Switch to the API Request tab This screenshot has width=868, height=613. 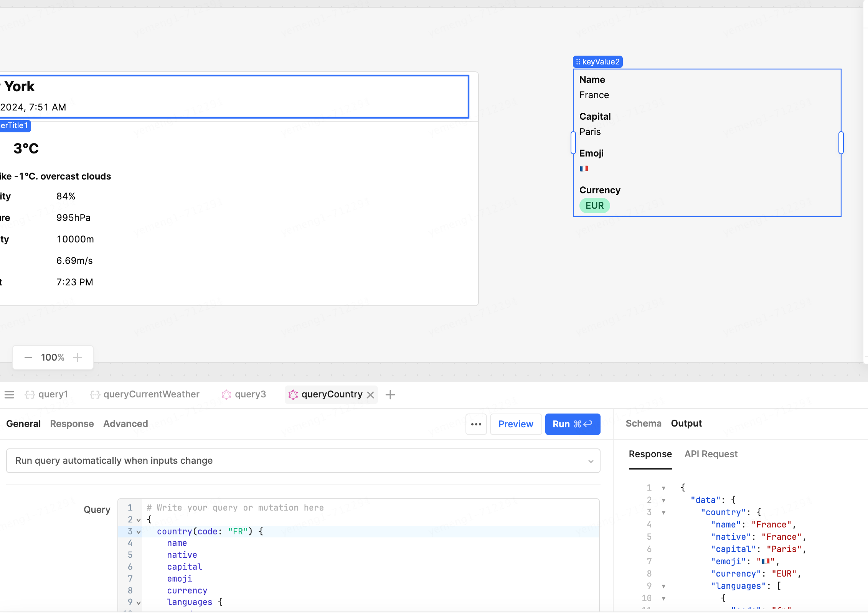pyautogui.click(x=711, y=454)
